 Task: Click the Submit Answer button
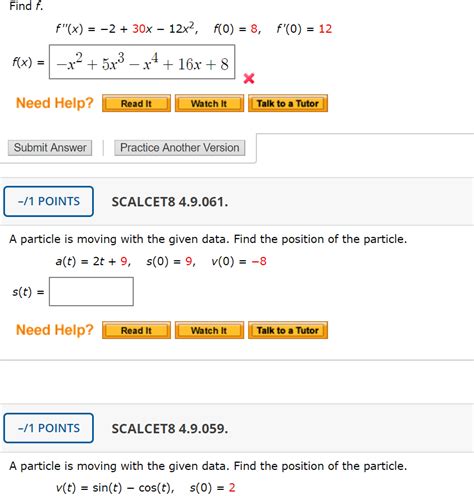click(50, 148)
